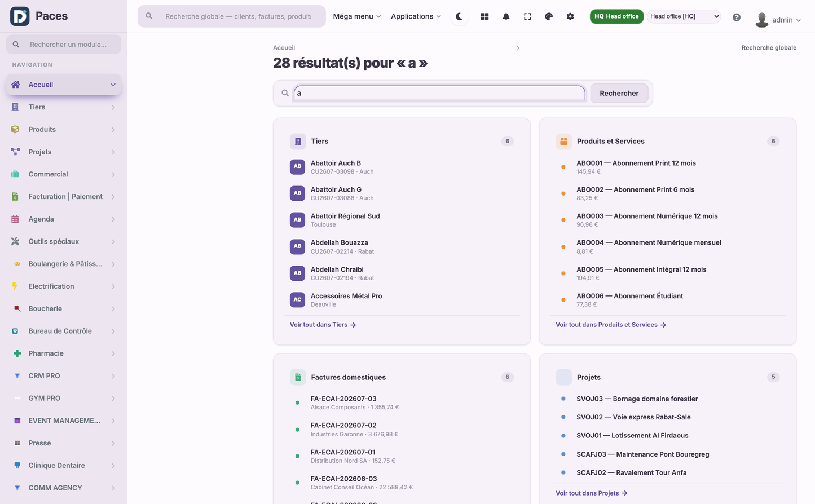Click the Tiers building icon in sidebar

click(x=15, y=107)
